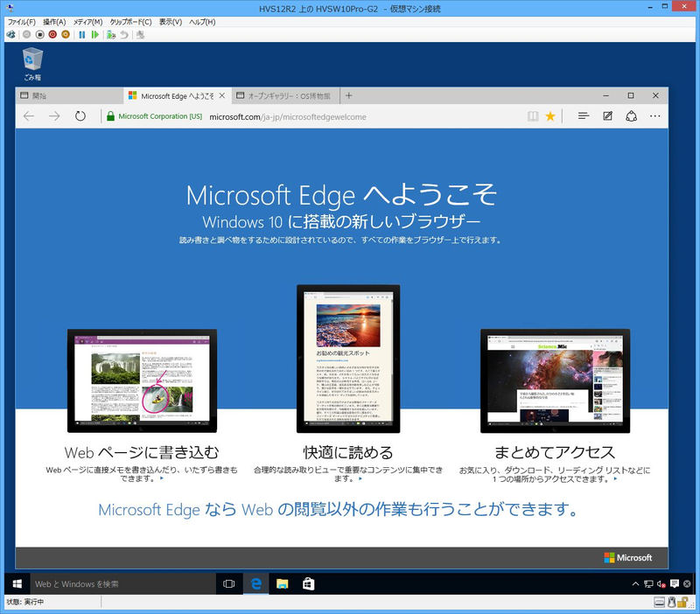The width and height of the screenshot is (700, 614).
Task: Select the ごみ箱 recycle bin desktop icon
Action: coord(32,65)
